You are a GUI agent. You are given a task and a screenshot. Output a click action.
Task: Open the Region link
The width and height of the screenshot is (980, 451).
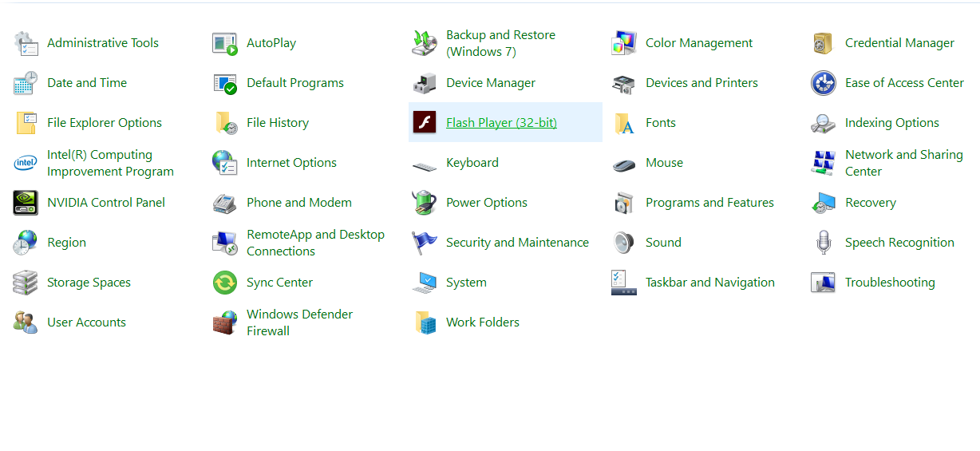pyautogui.click(x=66, y=243)
